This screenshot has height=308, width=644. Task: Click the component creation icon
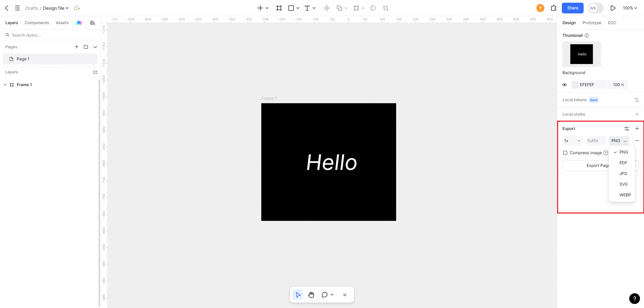(327, 8)
